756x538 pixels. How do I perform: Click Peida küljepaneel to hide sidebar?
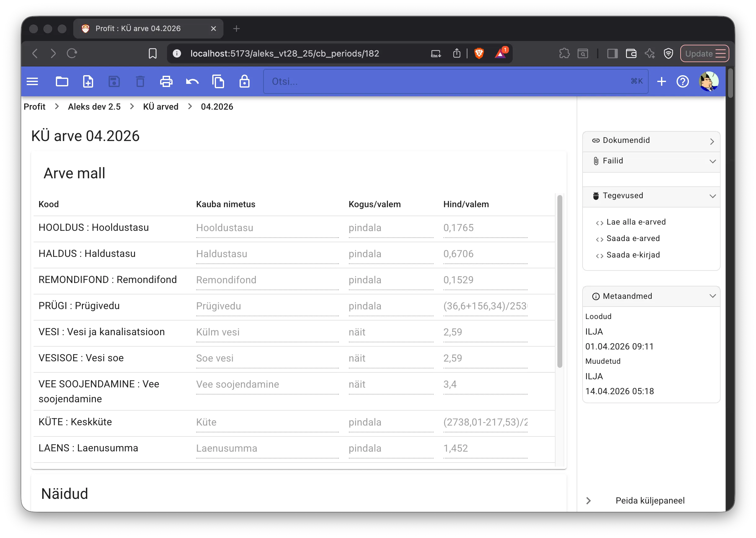[x=650, y=500]
